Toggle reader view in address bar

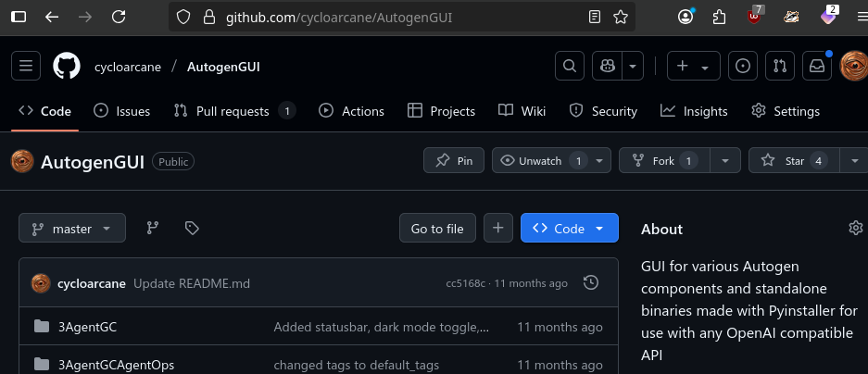click(x=595, y=18)
